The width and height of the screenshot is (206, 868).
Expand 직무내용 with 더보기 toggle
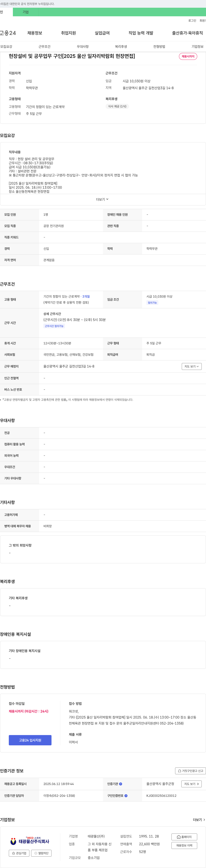103,199
